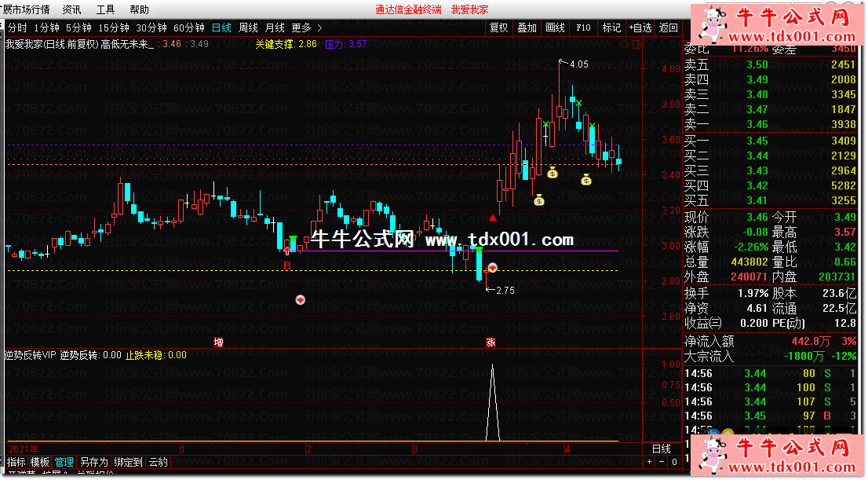
Task: Click the red '涨' event marker
Action: (x=491, y=343)
